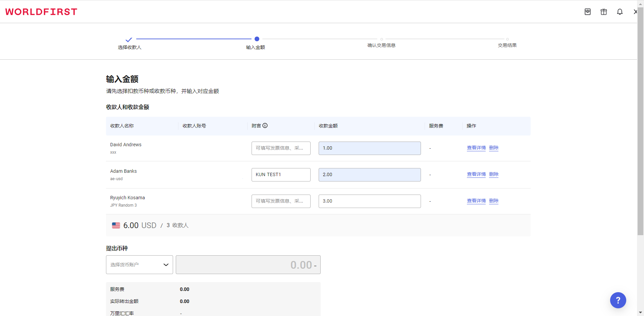Click the remark field for David Andrews
The height and width of the screenshot is (316, 644).
pos(281,148)
